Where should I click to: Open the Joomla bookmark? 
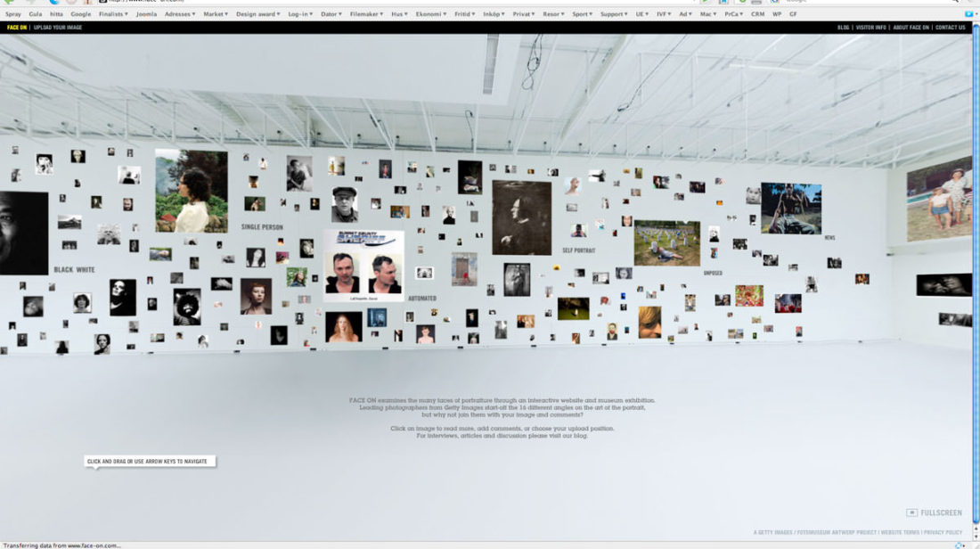pos(146,13)
